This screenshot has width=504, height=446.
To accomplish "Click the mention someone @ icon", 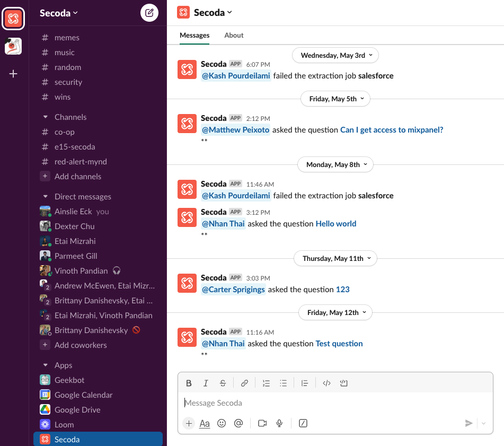I will (x=238, y=423).
